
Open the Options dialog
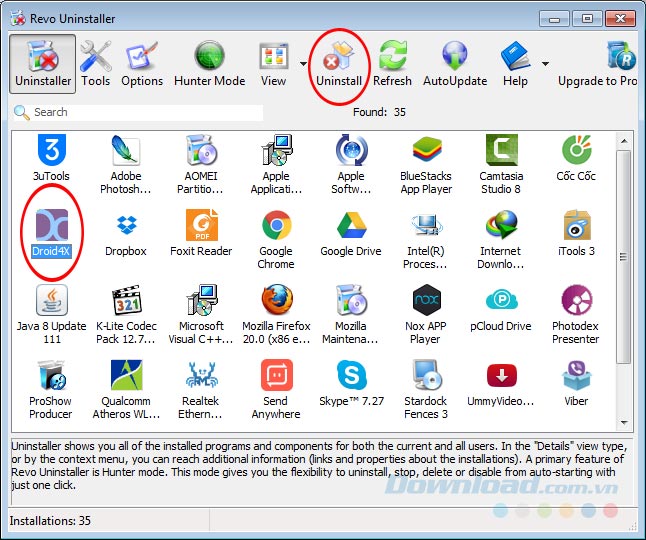pyautogui.click(x=142, y=63)
